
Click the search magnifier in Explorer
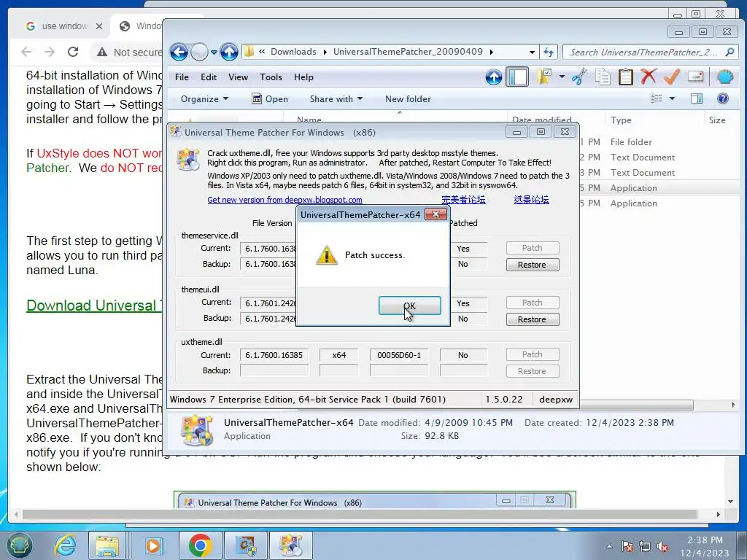tap(729, 52)
